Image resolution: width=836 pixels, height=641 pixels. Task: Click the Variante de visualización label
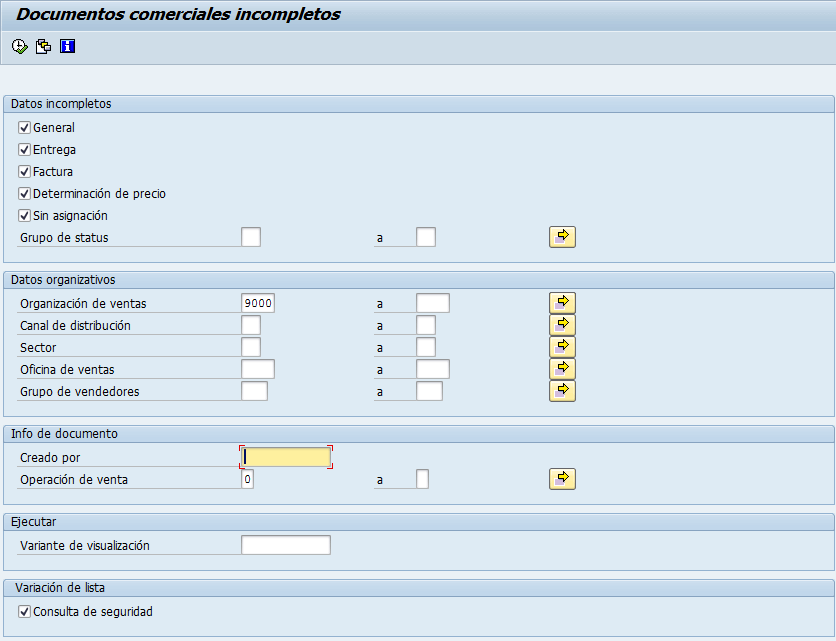tap(85, 546)
